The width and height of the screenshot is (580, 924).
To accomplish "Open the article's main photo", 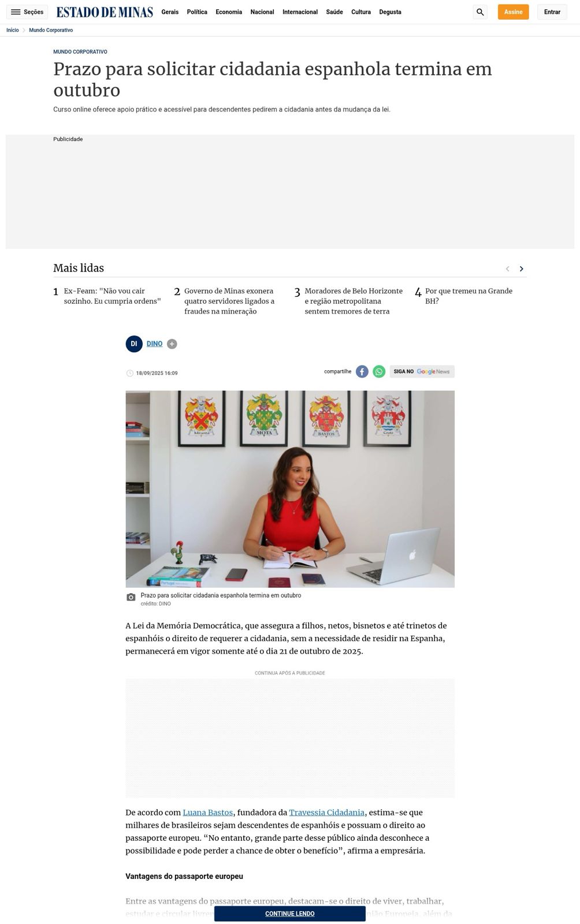I will (290, 489).
